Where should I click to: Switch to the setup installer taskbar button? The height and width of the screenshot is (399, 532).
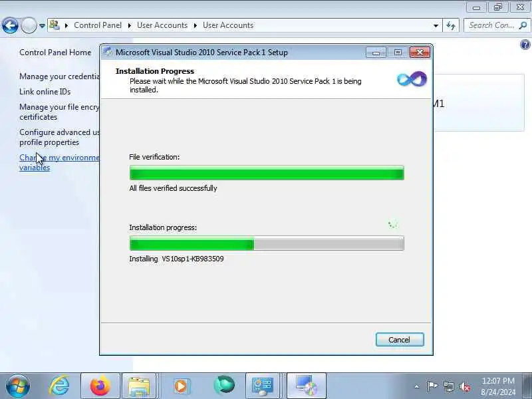(307, 386)
